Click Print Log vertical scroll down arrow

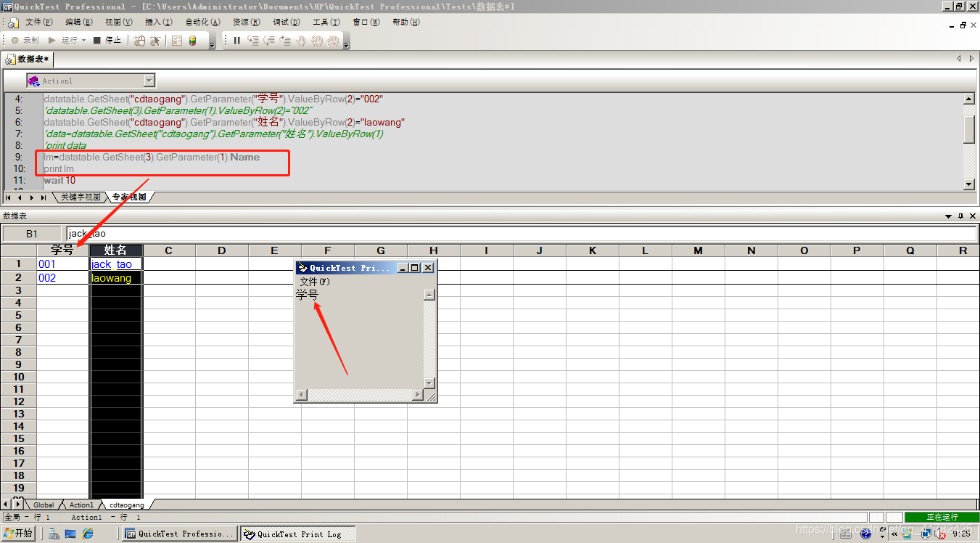pyautogui.click(x=429, y=383)
